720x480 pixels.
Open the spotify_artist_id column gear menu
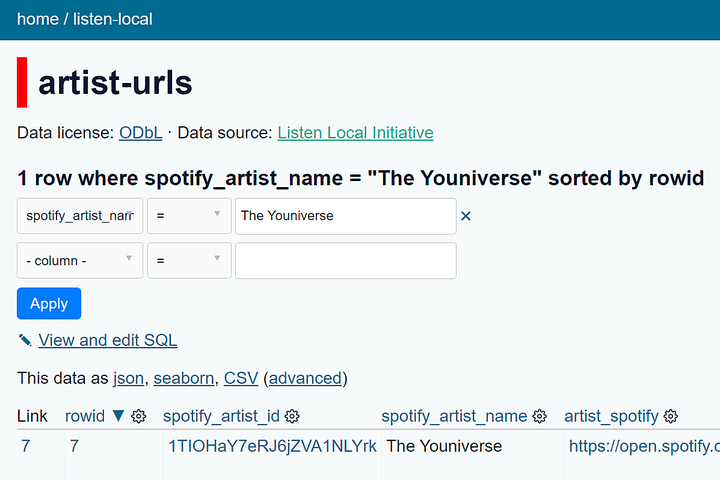pyautogui.click(x=292, y=416)
